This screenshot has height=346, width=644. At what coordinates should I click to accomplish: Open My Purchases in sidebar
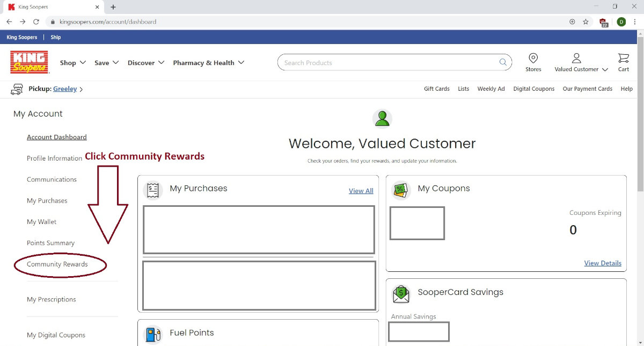pos(47,201)
